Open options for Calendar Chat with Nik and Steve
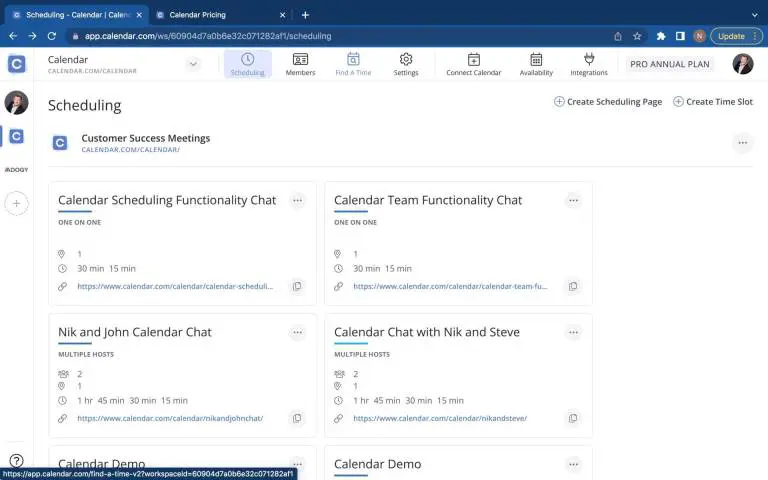This screenshot has height=480, width=768. (573, 333)
